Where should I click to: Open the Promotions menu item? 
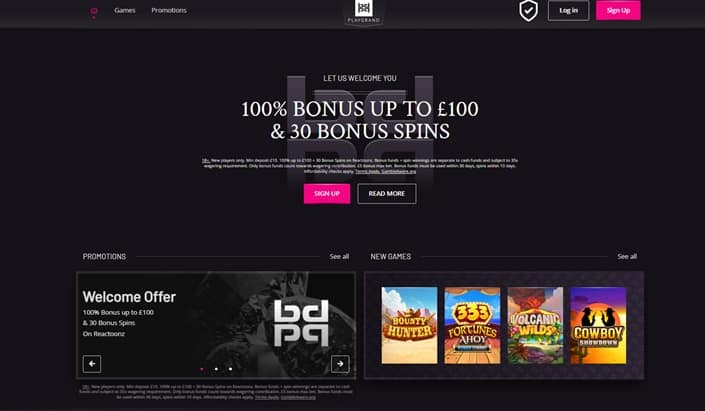pos(169,10)
